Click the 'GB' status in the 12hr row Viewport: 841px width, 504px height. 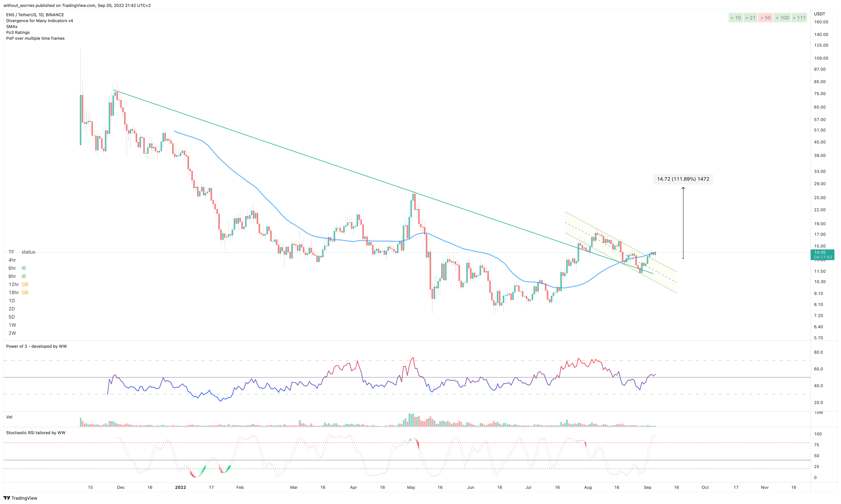[x=25, y=285]
